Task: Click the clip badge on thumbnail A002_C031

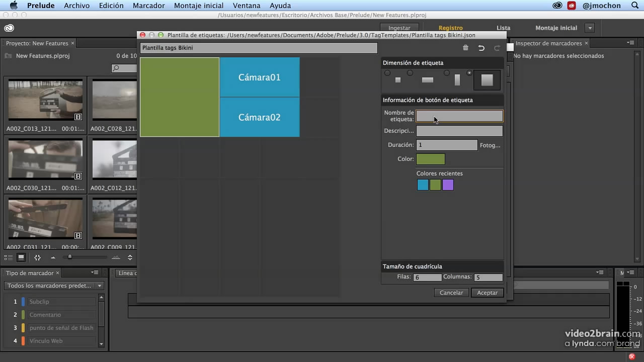Action: point(78,235)
